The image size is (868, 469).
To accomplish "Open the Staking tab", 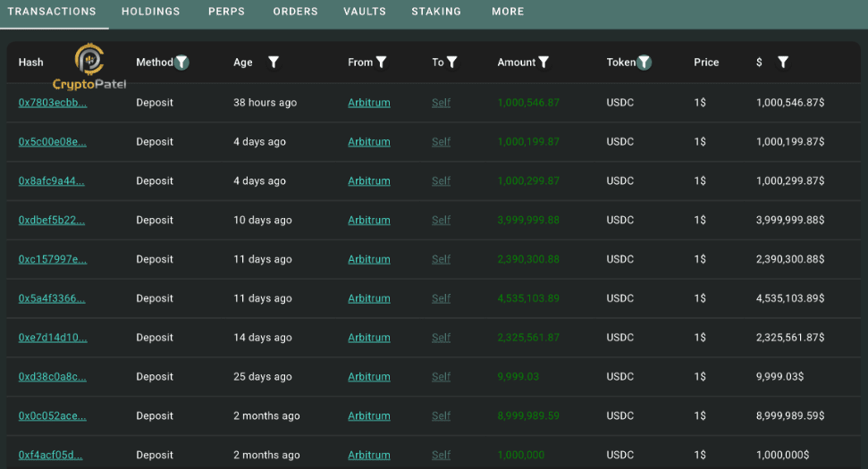I will 436,12.
